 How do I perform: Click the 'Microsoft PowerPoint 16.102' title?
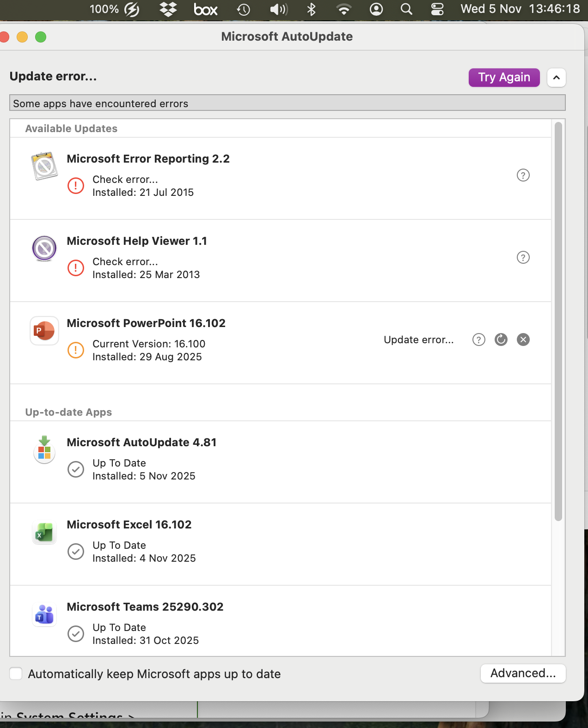[x=146, y=323]
